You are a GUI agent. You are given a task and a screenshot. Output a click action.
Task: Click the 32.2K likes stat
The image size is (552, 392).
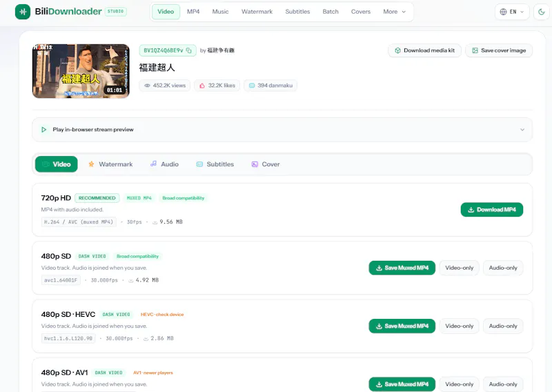(x=217, y=86)
